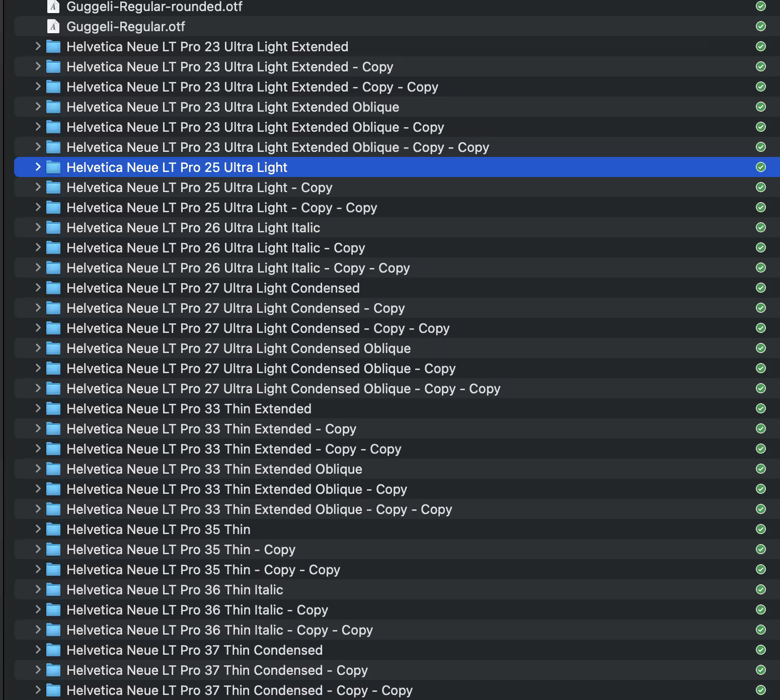Select the file name Guggeli-Regular-rounded.otf
780x700 pixels.
coord(154,7)
